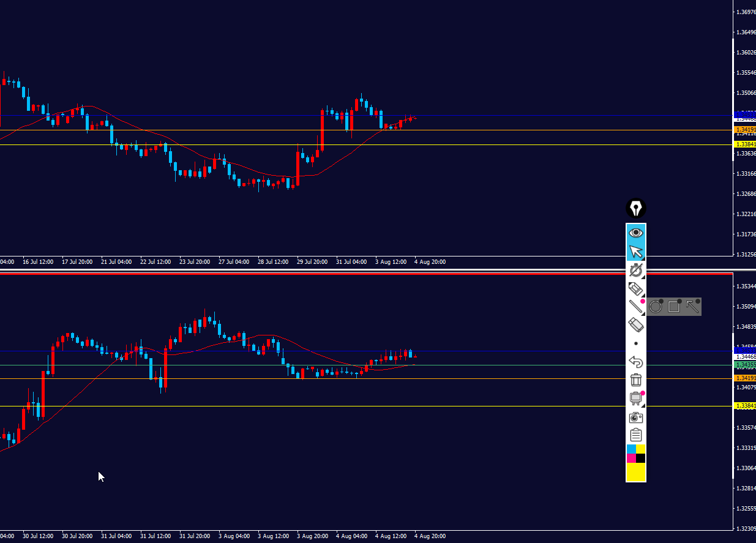Click the 28 Jul 12:00 time label
Screen dimensions: 756x543
click(x=273, y=262)
